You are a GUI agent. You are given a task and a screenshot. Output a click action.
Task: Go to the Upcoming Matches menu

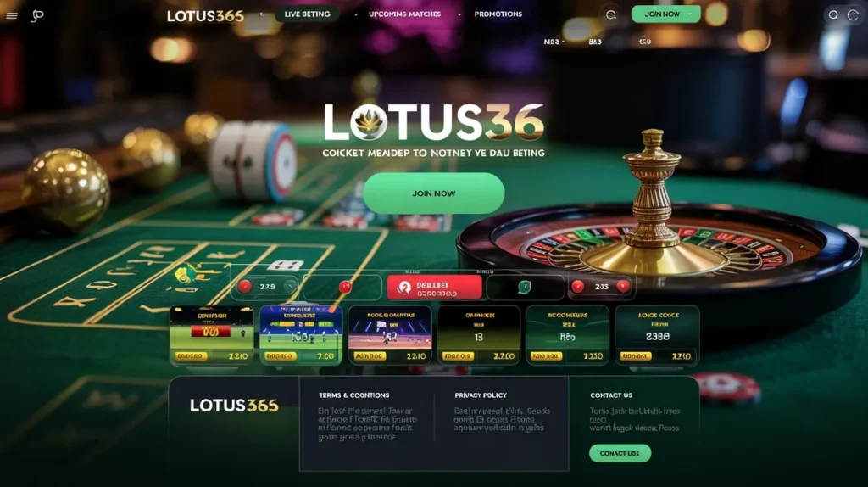tap(404, 14)
